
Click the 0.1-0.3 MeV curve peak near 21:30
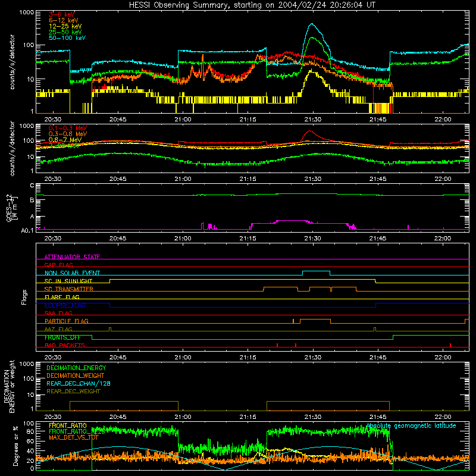click(x=309, y=131)
